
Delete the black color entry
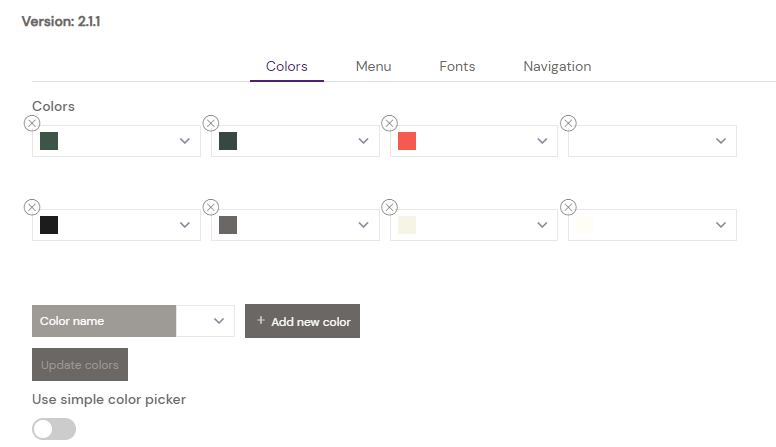(x=32, y=207)
